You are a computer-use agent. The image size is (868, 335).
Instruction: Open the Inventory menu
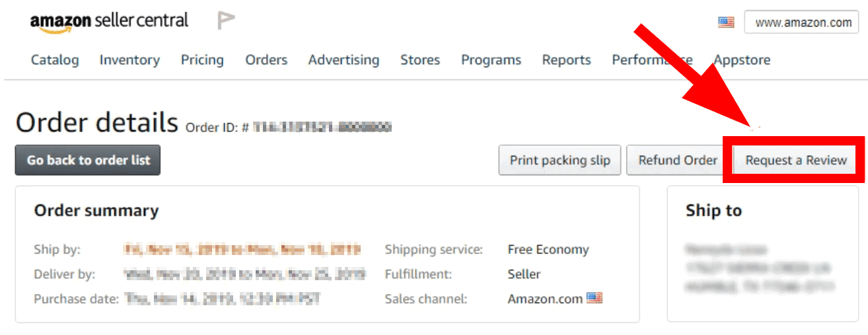(129, 60)
